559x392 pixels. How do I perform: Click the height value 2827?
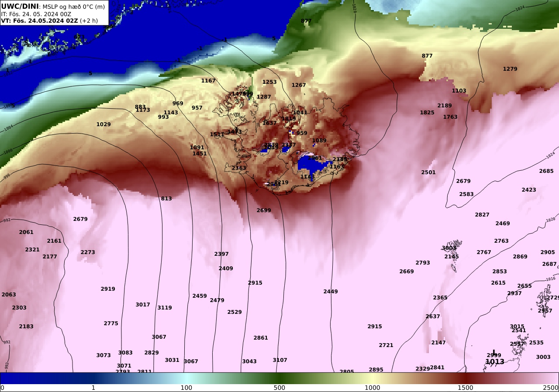[482, 215]
